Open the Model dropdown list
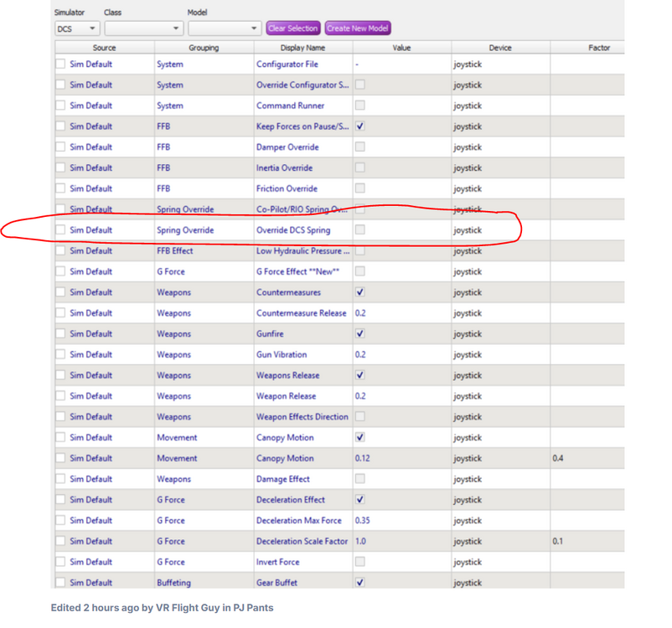 pos(225,28)
